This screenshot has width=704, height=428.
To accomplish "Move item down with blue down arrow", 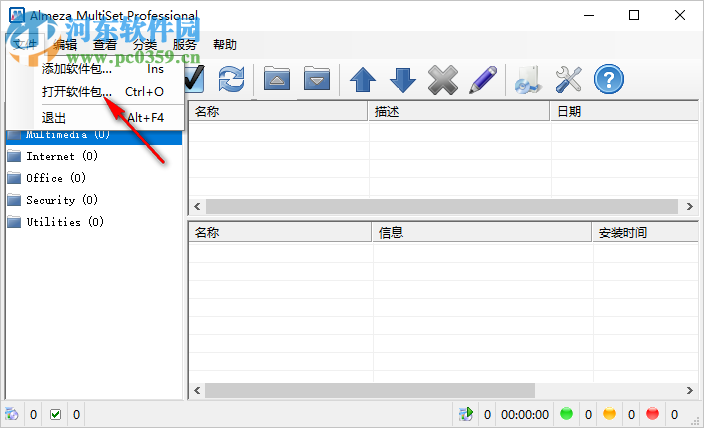I will pyautogui.click(x=403, y=80).
